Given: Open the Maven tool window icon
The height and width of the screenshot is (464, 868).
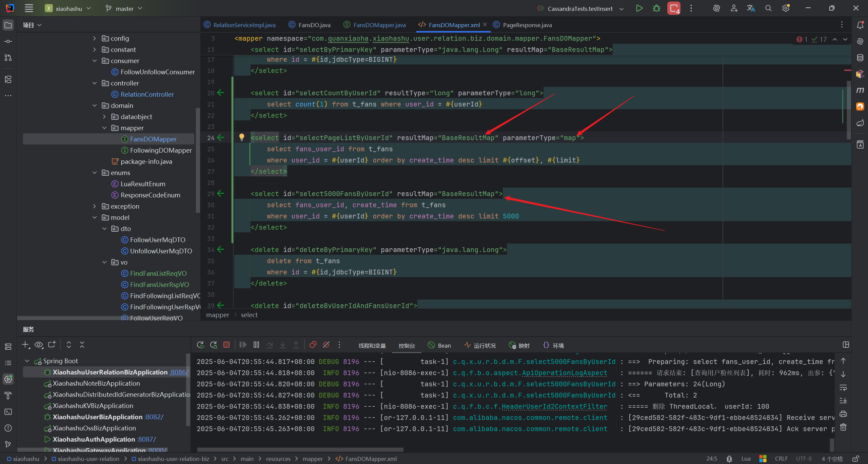Looking at the screenshot, I should (x=860, y=90).
